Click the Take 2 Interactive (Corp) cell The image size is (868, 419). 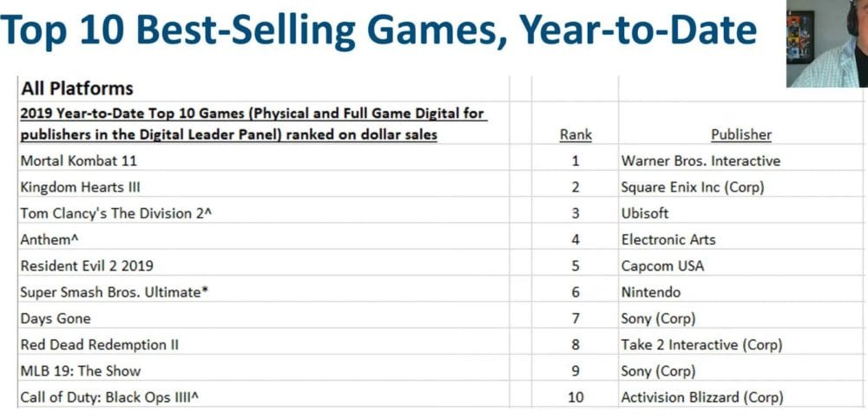pyautogui.click(x=701, y=344)
